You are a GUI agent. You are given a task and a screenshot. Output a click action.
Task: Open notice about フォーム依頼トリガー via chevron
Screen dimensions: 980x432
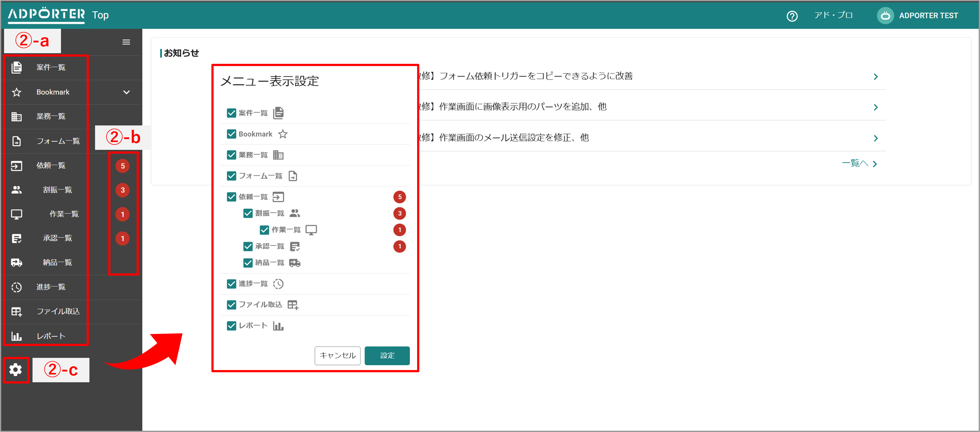pyautogui.click(x=876, y=77)
